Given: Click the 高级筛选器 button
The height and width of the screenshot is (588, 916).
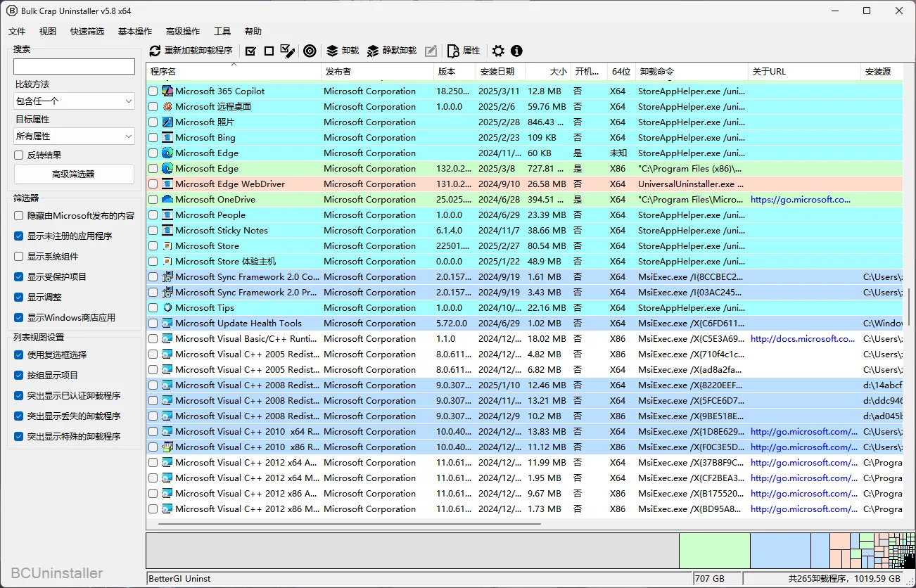Looking at the screenshot, I should point(74,174).
